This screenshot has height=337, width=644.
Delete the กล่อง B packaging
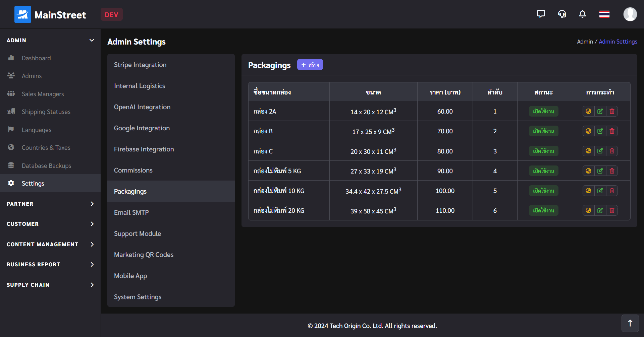click(x=612, y=131)
